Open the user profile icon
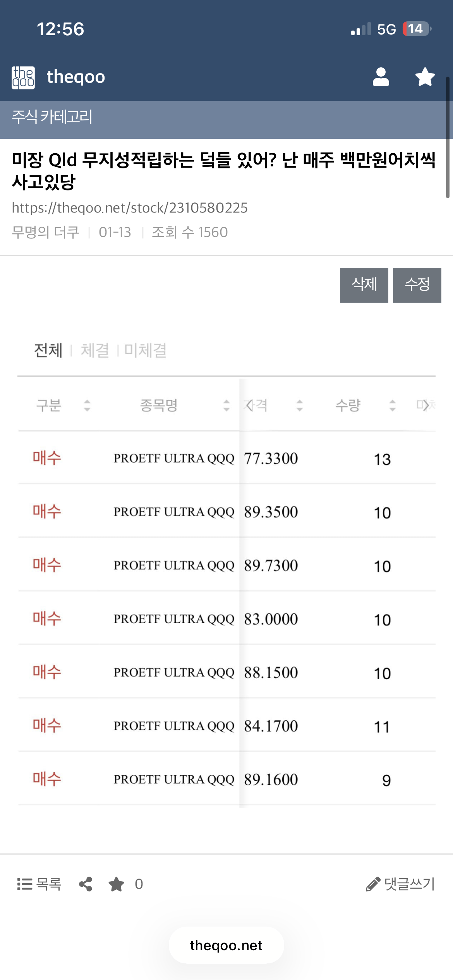453x980 pixels. (381, 77)
